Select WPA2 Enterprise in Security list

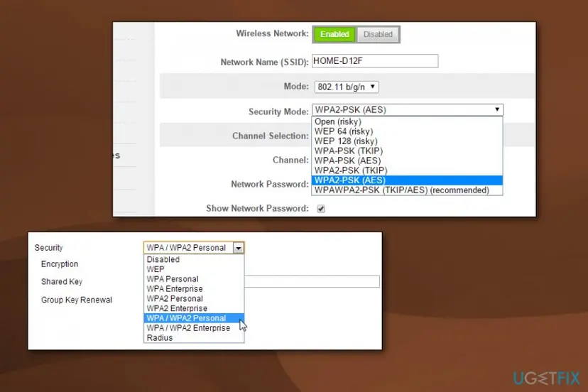[x=194, y=308]
